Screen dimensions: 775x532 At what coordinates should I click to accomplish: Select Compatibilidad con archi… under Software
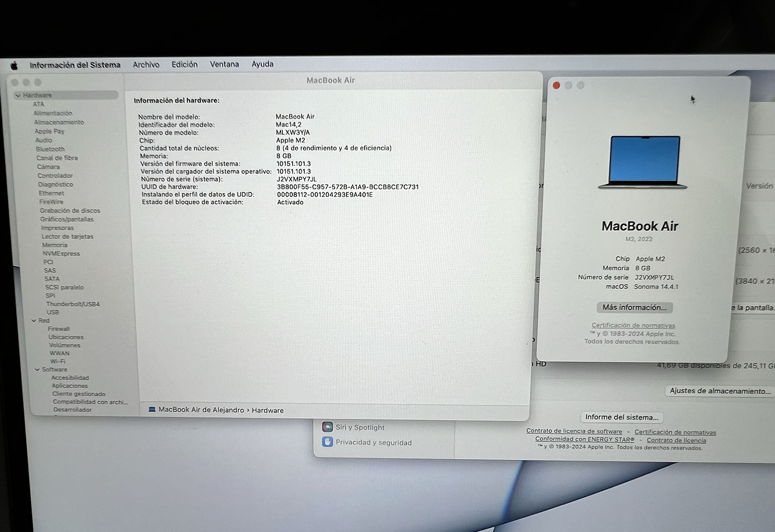91,402
